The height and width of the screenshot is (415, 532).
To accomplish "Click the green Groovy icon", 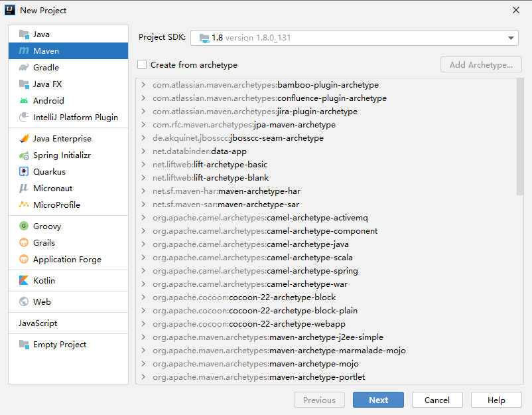I will [x=24, y=226].
